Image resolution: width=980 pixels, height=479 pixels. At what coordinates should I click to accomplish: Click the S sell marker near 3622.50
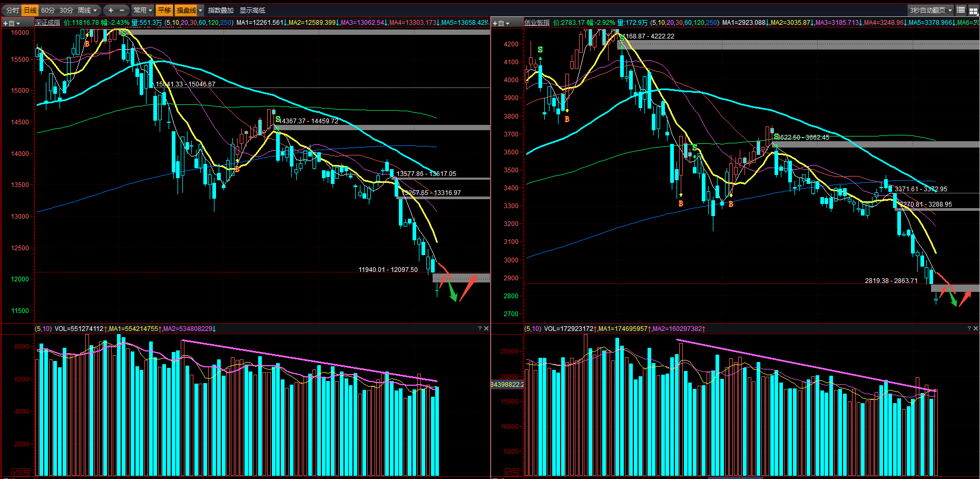click(x=776, y=137)
